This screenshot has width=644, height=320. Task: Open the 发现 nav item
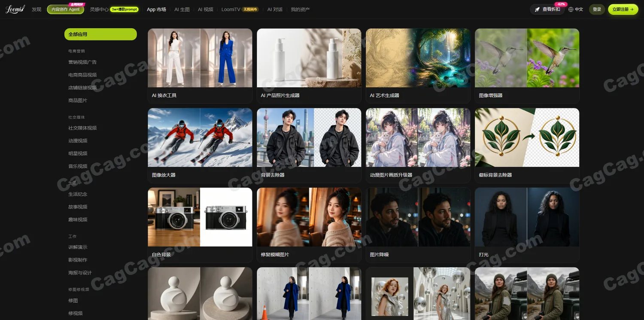tap(36, 9)
